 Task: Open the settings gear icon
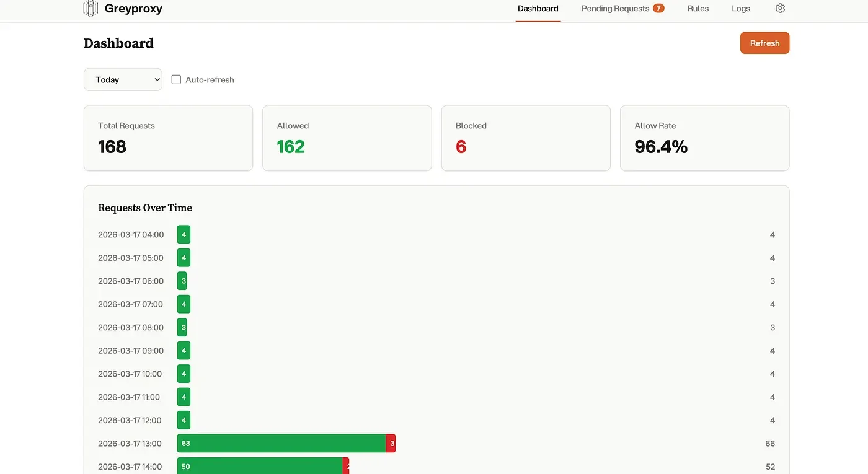pyautogui.click(x=780, y=9)
